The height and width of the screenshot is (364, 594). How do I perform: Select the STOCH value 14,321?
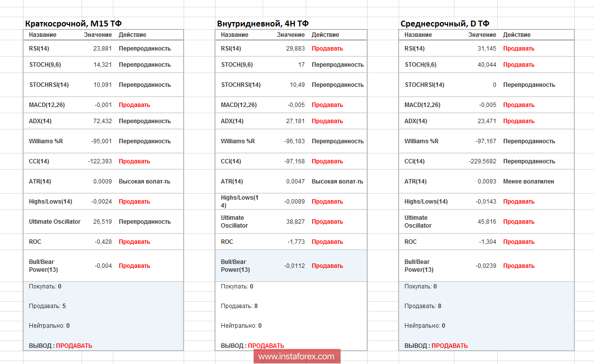[103, 65]
